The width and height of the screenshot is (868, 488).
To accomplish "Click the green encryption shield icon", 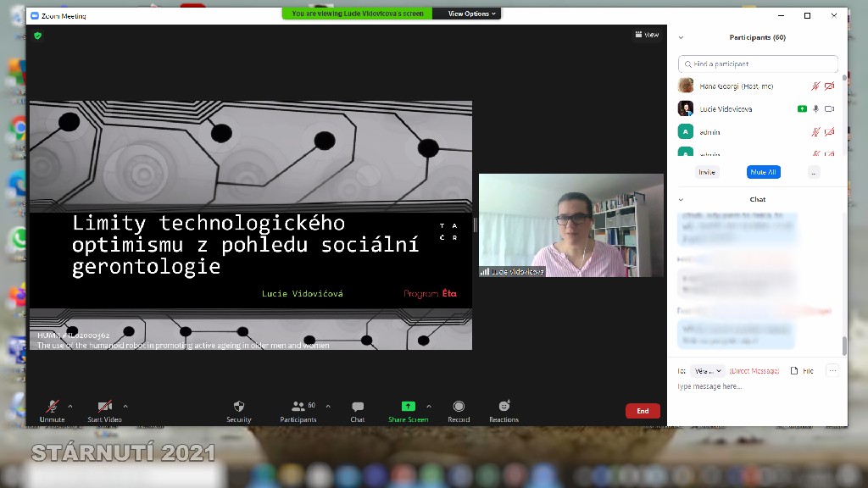I will 37,36.
